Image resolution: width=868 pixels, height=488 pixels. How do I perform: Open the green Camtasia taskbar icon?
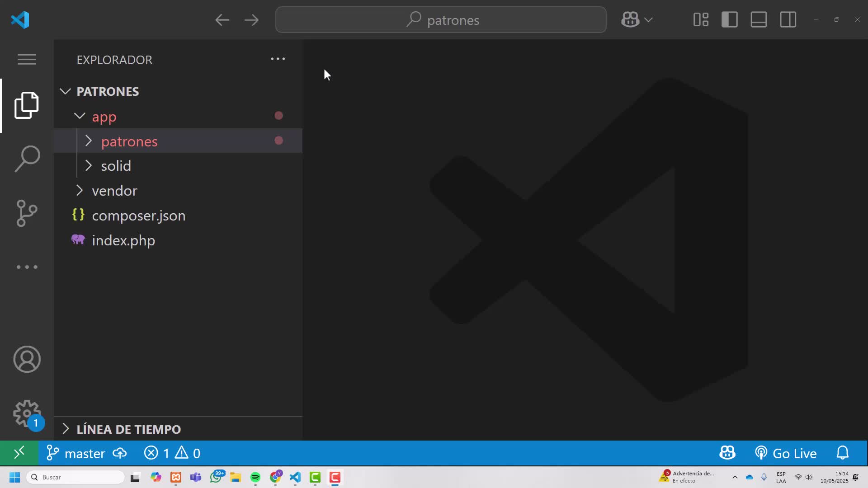pyautogui.click(x=315, y=477)
